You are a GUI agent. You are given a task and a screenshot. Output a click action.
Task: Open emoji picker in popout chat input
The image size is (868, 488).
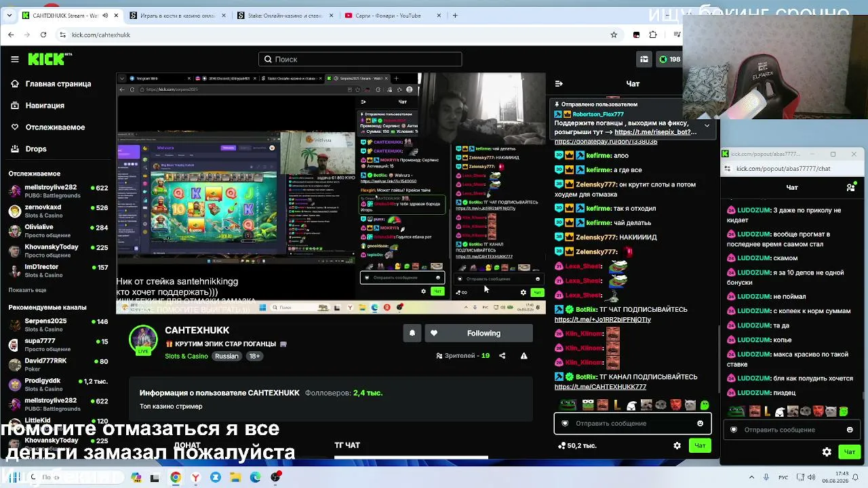pyautogui.click(x=850, y=430)
